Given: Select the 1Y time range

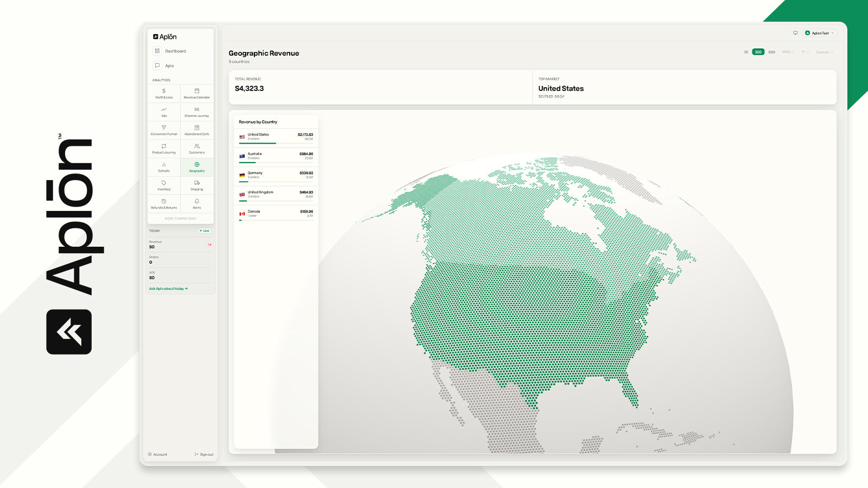Looking at the screenshot, I should coord(805,52).
